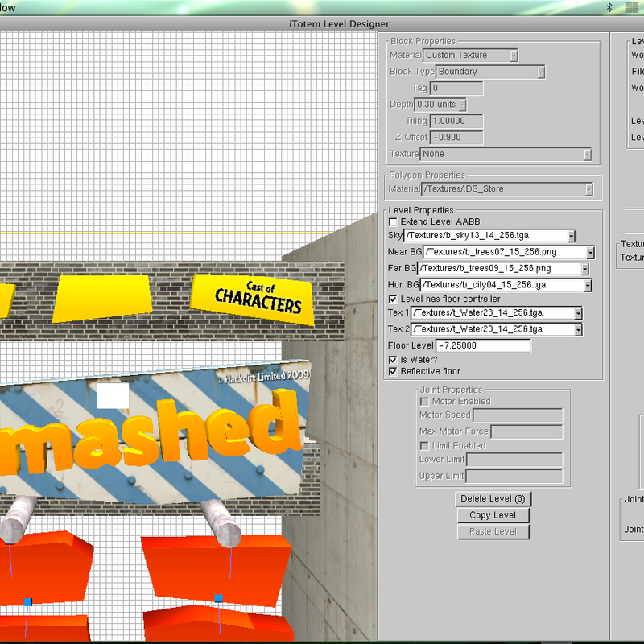
Task: Toggle the Motor Enabled checkbox
Action: (x=424, y=401)
